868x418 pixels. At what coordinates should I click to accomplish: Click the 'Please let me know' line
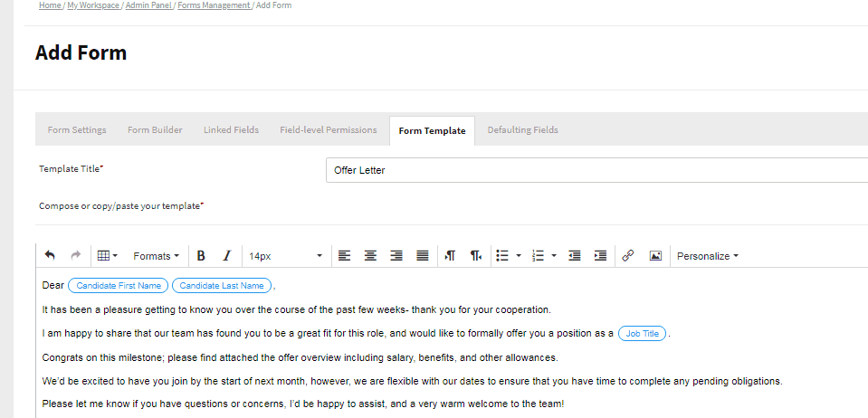pos(303,404)
